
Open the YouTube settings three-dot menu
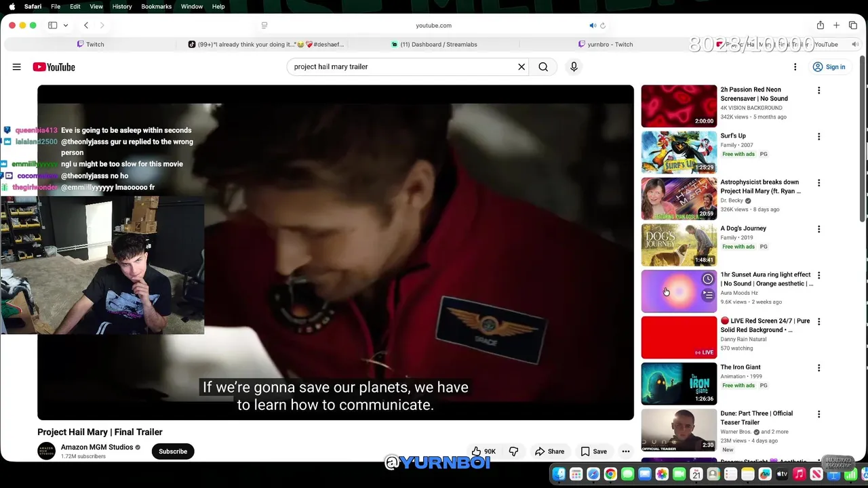coord(795,67)
